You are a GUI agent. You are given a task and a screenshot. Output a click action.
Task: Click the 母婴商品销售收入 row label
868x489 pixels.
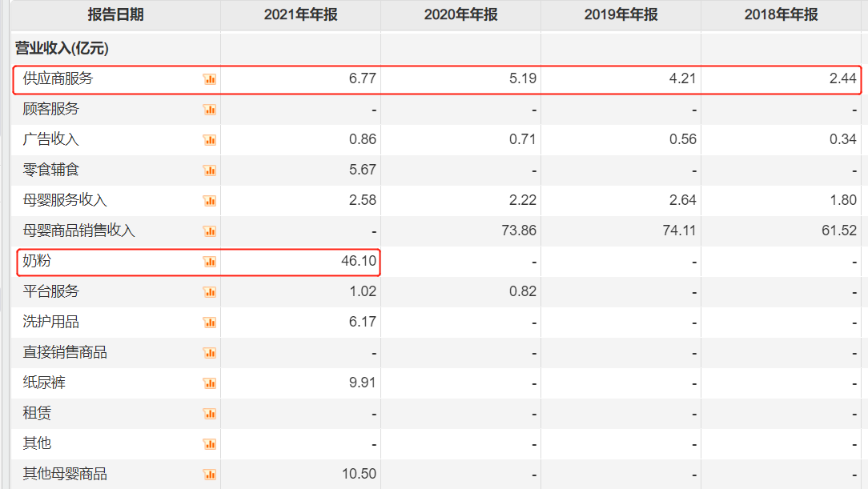point(78,230)
